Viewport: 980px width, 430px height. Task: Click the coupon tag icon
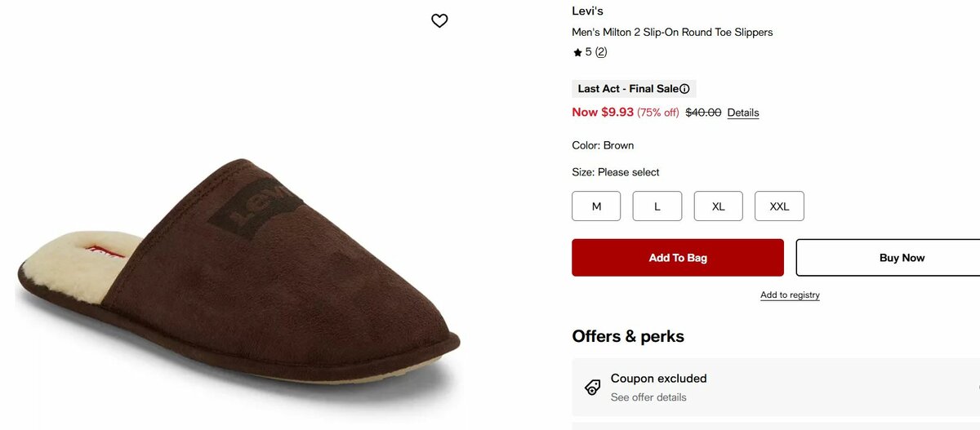593,387
